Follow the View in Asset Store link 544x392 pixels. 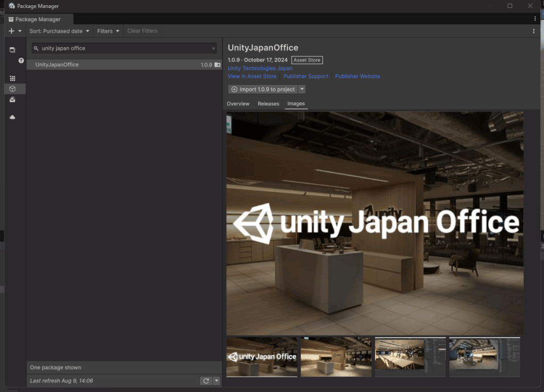point(252,76)
